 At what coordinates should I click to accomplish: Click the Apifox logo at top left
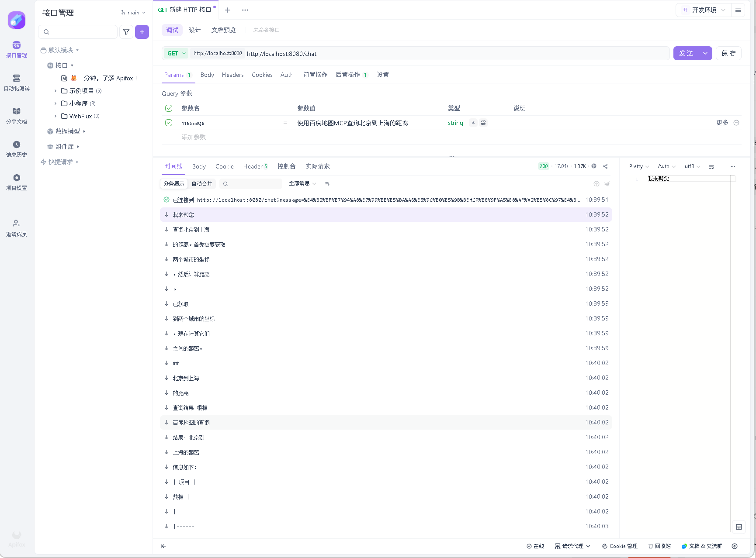(x=17, y=20)
